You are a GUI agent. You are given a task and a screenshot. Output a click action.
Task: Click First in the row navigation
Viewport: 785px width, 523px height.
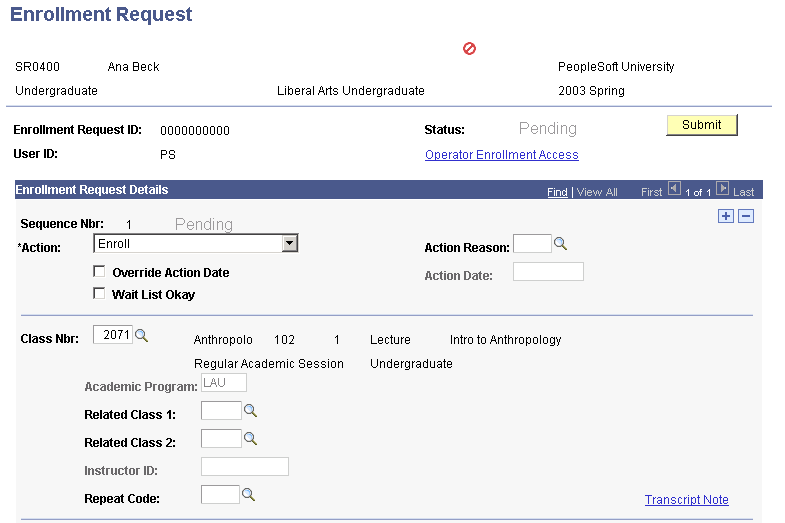coord(651,192)
